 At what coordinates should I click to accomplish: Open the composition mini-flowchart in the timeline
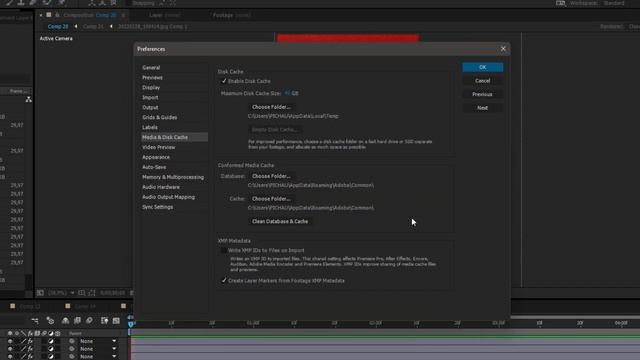[35, 321]
